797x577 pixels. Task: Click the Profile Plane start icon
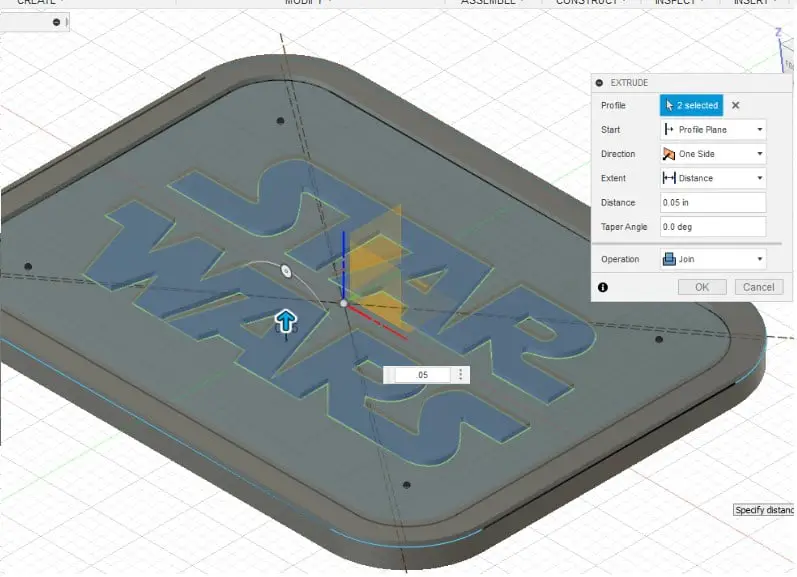(x=669, y=130)
